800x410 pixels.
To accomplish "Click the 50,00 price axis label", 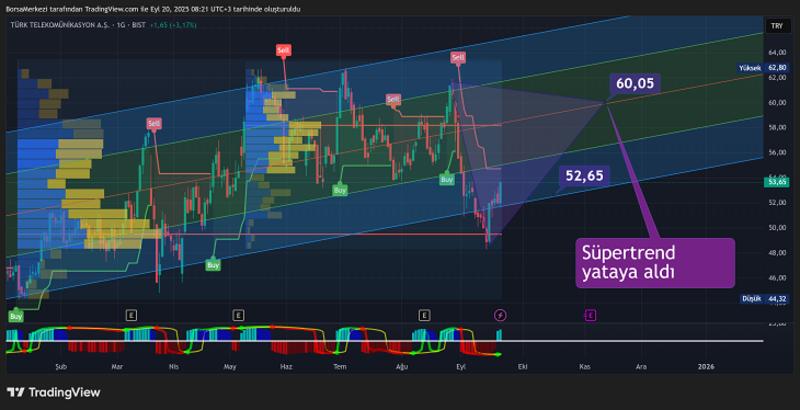I will (x=777, y=227).
